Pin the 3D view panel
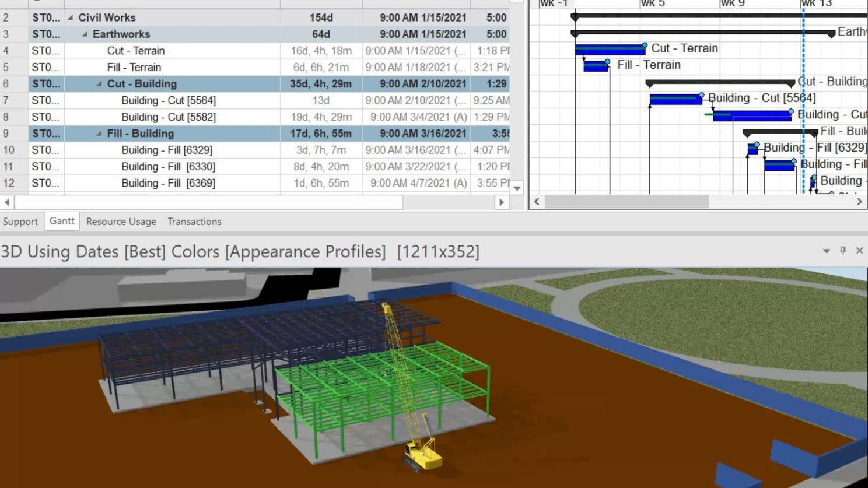Viewport: 868px width, 488px height. (843, 250)
